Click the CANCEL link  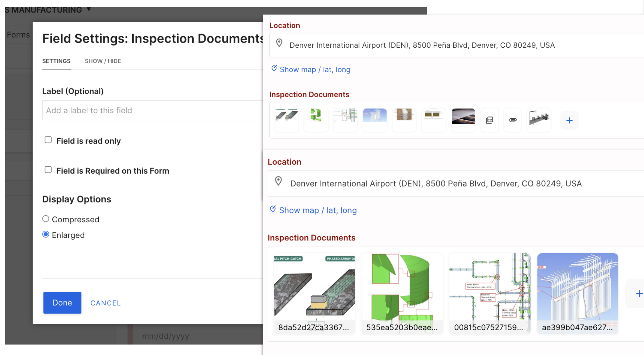[106, 303]
